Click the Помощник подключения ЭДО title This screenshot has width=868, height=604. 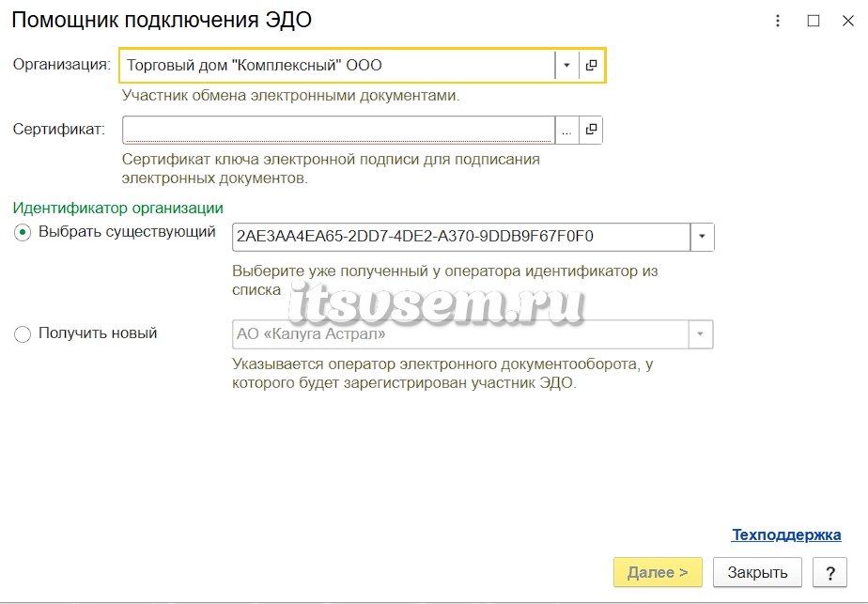pos(162,20)
